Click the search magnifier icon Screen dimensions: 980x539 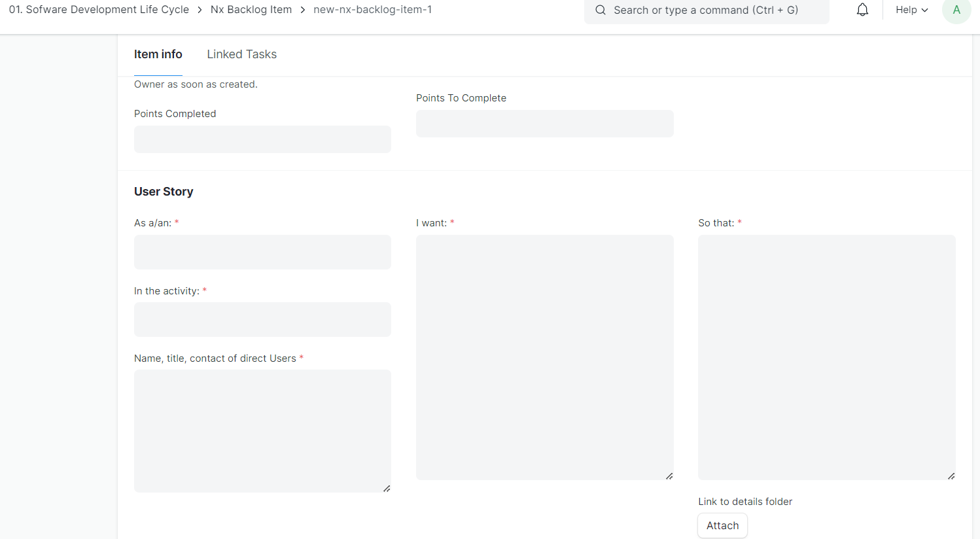[600, 10]
